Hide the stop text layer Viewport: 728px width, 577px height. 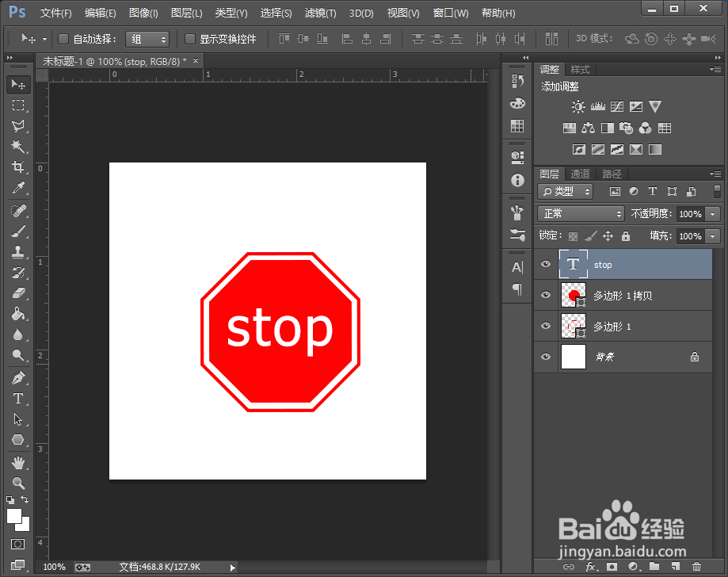pos(546,264)
